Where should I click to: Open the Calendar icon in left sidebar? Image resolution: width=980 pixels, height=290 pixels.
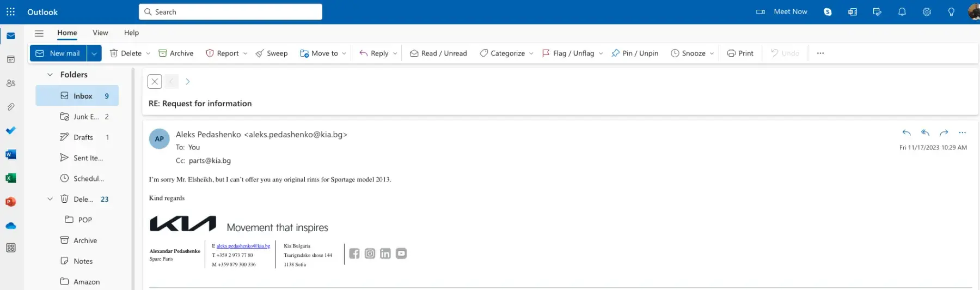[x=10, y=59]
